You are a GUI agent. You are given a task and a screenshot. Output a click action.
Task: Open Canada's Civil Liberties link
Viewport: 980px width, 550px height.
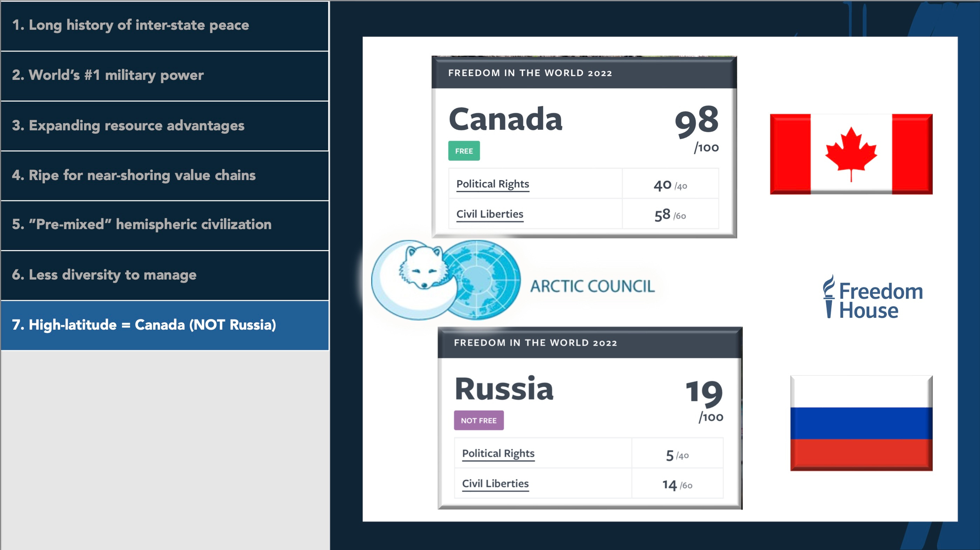(x=490, y=214)
